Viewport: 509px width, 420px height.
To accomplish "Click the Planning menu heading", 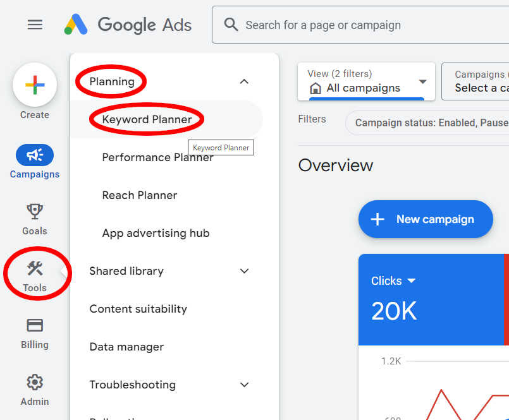I will coord(112,81).
